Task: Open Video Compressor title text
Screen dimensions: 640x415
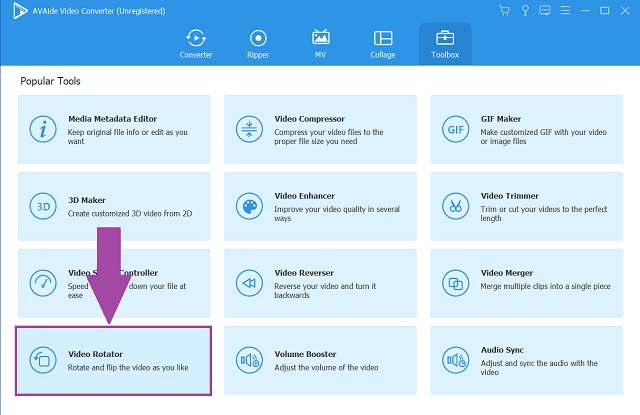Action: [309, 119]
